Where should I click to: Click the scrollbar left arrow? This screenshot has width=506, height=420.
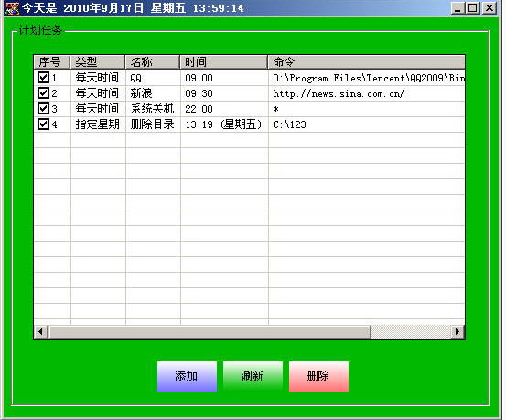pyautogui.click(x=40, y=331)
